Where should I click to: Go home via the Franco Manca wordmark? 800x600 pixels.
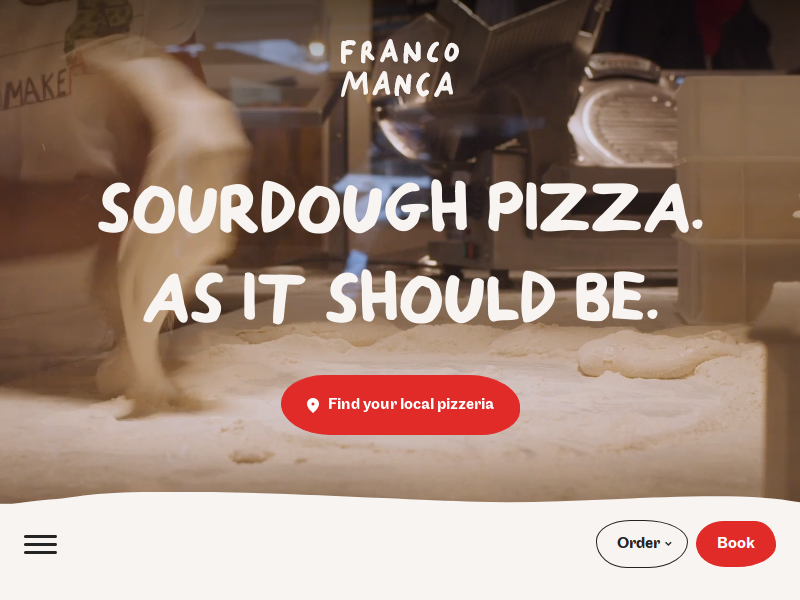pyautogui.click(x=400, y=68)
